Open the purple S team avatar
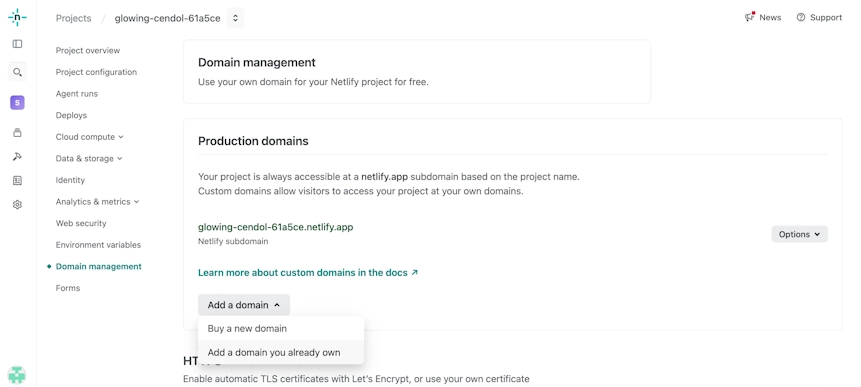The height and width of the screenshot is (387, 861). coord(17,102)
